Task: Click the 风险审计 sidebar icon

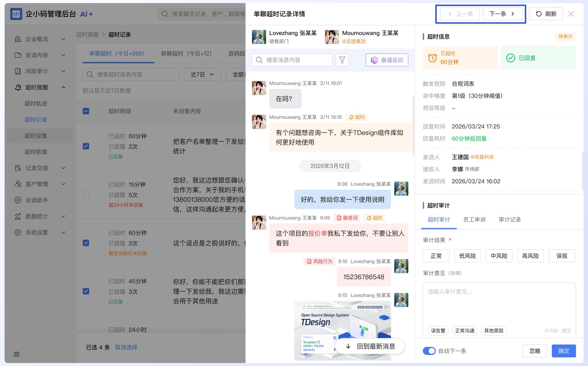Action: click(x=18, y=71)
